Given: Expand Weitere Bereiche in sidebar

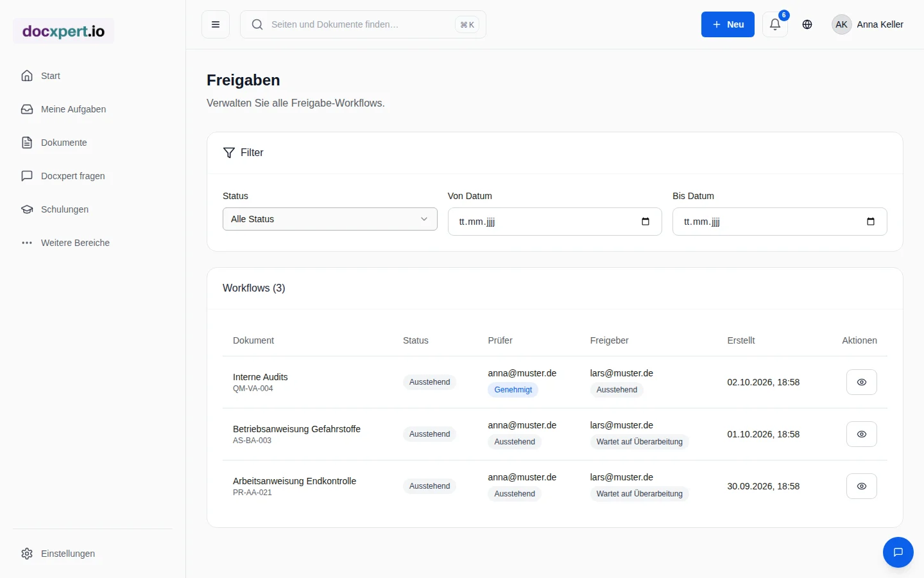Looking at the screenshot, I should tap(93, 243).
